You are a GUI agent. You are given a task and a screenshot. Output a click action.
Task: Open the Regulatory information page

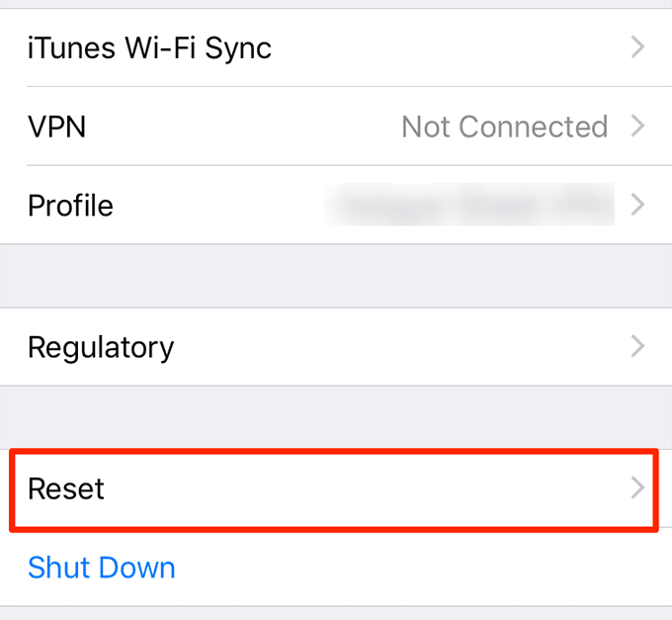(336, 346)
